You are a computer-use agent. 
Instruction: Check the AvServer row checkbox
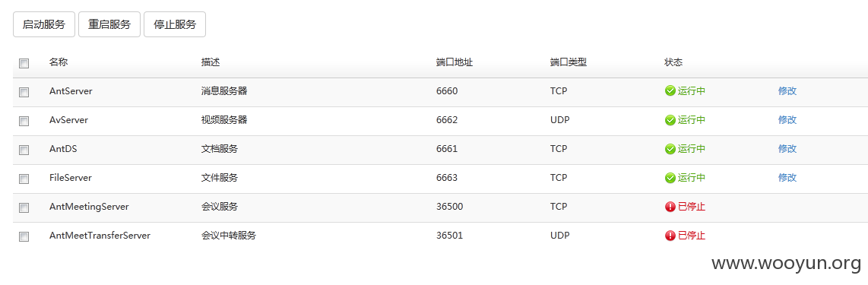click(24, 121)
